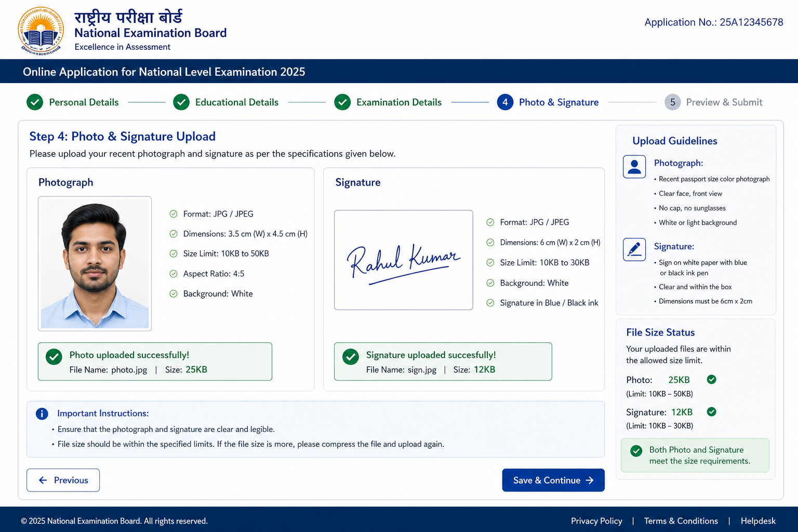Viewport: 798px width, 532px height.
Task: Open the Privacy Policy link
Action: click(596, 521)
